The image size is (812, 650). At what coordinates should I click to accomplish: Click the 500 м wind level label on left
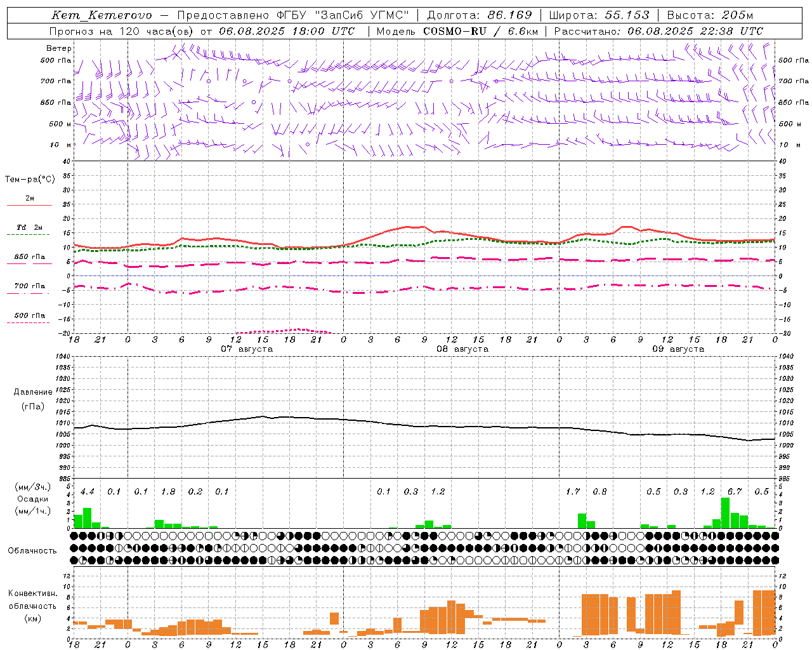pyautogui.click(x=60, y=124)
